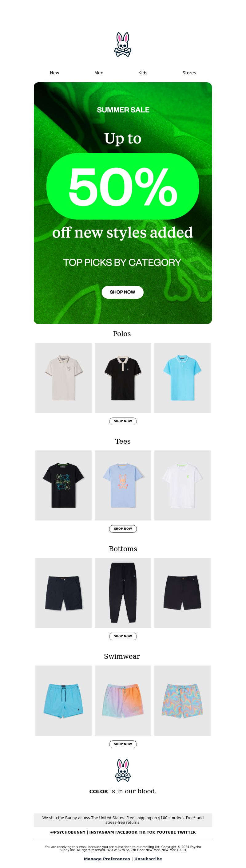Select the black tee with neon bunny graphic
The width and height of the screenshot is (246, 868).
[63, 485]
